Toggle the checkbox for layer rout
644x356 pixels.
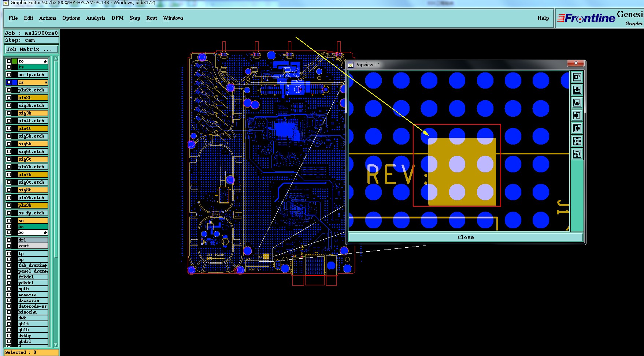[x=9, y=246]
